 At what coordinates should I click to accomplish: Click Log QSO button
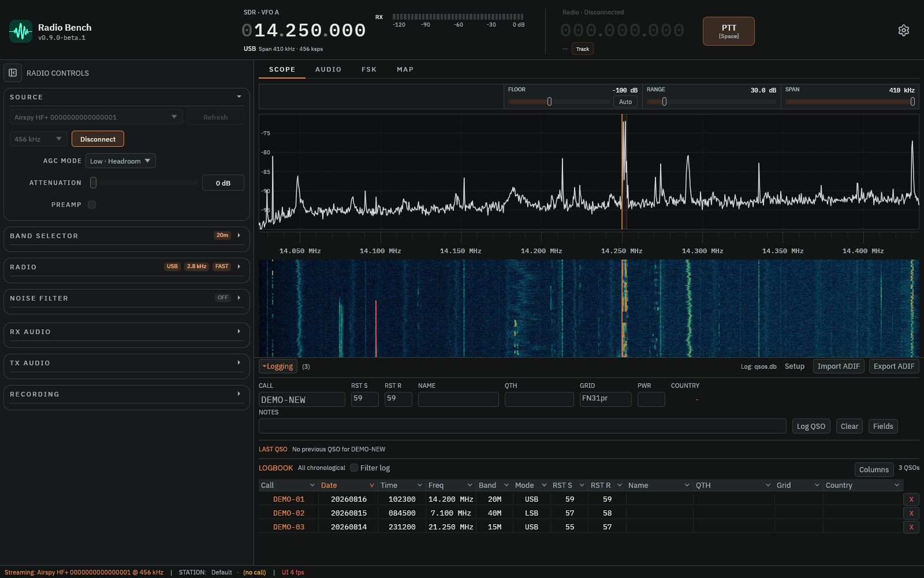(x=811, y=426)
